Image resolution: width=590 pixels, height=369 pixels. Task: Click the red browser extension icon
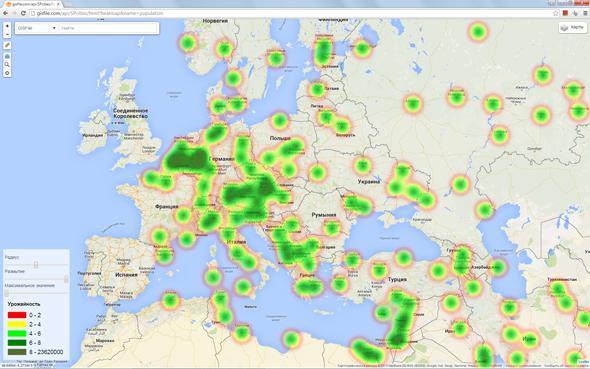point(565,13)
